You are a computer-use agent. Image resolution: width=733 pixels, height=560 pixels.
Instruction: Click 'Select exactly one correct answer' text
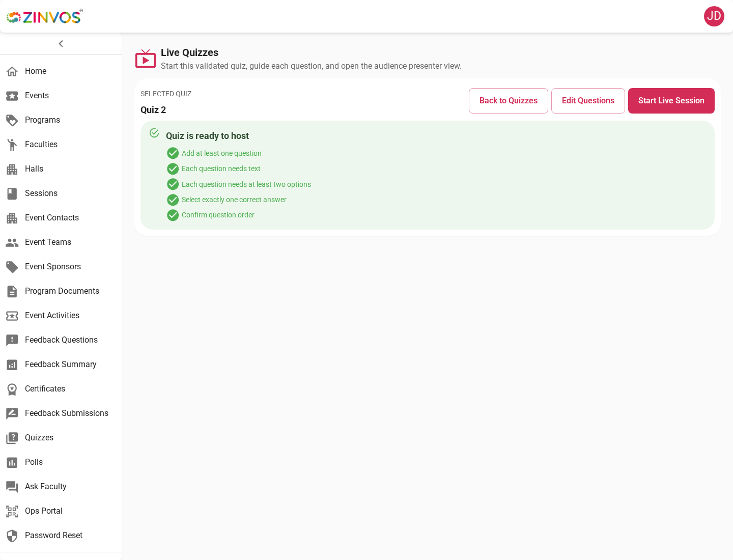[234, 200]
